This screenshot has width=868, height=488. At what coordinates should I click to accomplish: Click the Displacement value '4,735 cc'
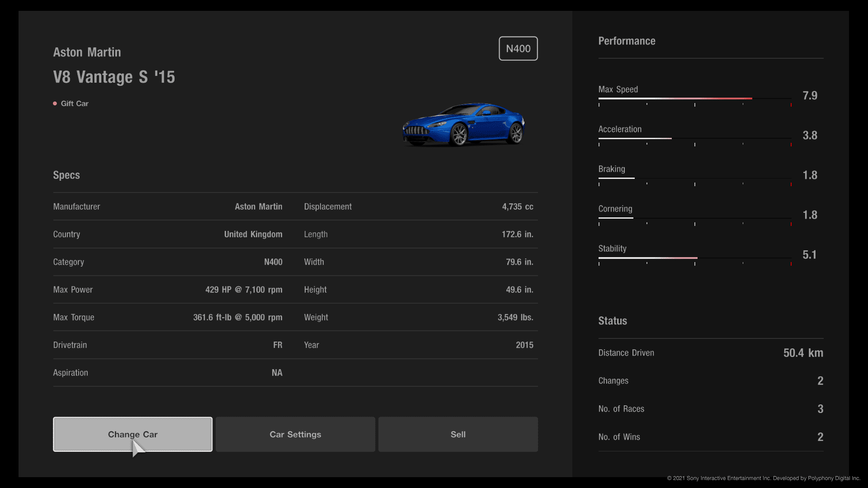(x=518, y=206)
